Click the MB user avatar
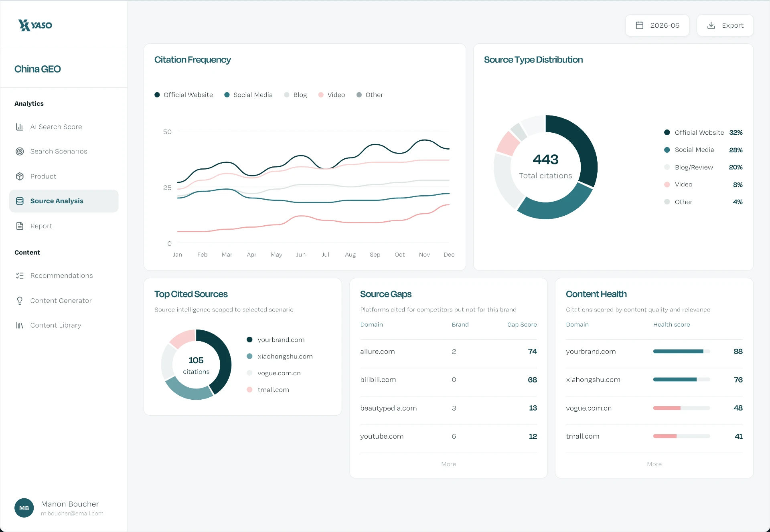Screen dimensions: 770x532 24,508
